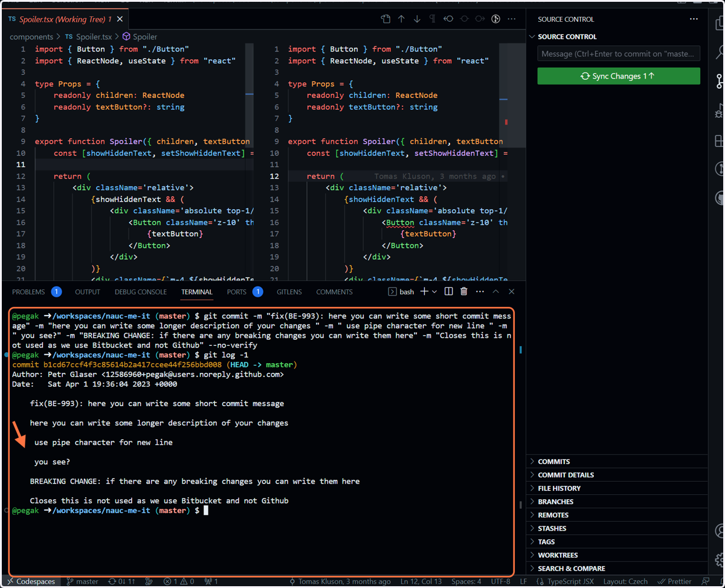
Task: Select the TERMINAL panel tab
Action: click(197, 292)
